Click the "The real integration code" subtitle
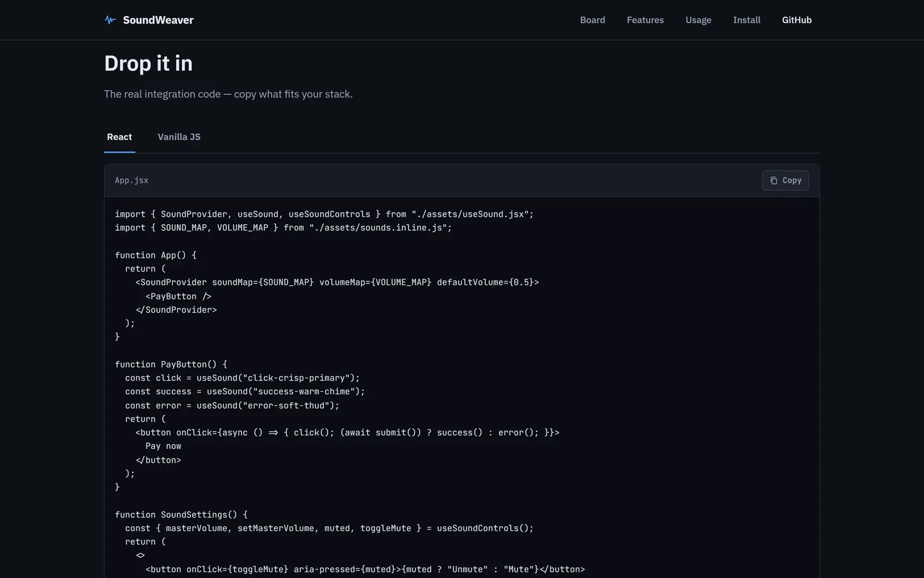 click(x=228, y=94)
